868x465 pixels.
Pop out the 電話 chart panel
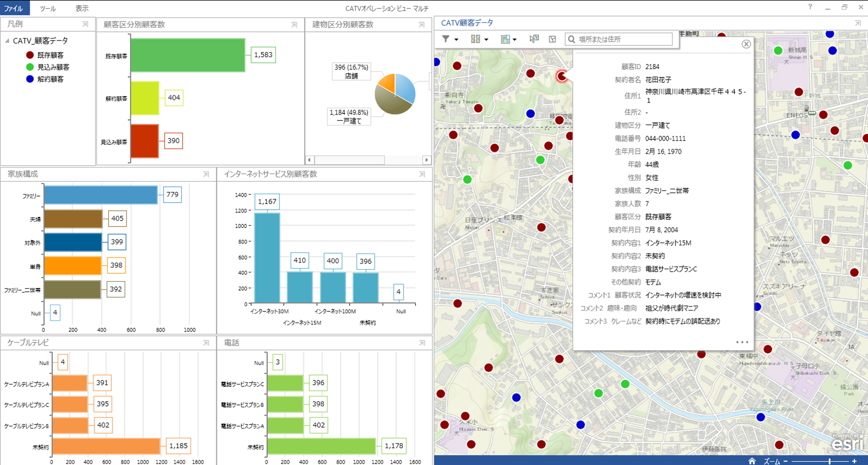(422, 343)
